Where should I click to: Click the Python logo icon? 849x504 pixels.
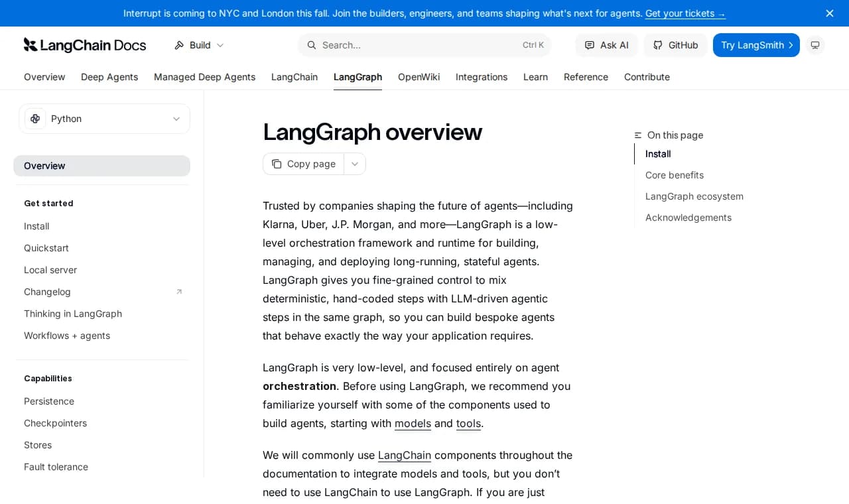click(35, 119)
